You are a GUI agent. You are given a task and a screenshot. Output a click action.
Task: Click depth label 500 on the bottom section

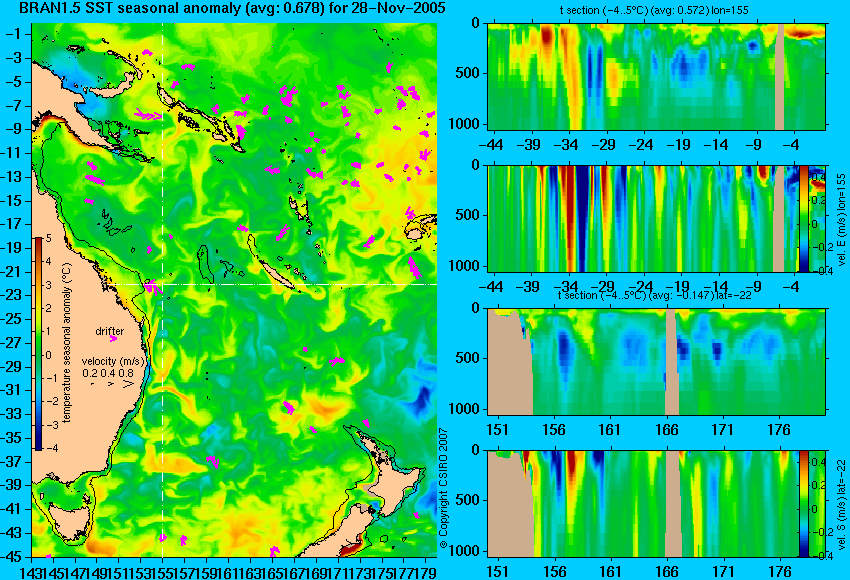point(468,500)
